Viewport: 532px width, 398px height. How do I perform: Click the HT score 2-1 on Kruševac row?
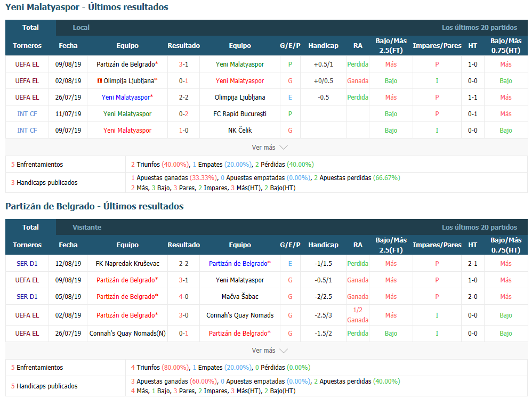coord(473,263)
